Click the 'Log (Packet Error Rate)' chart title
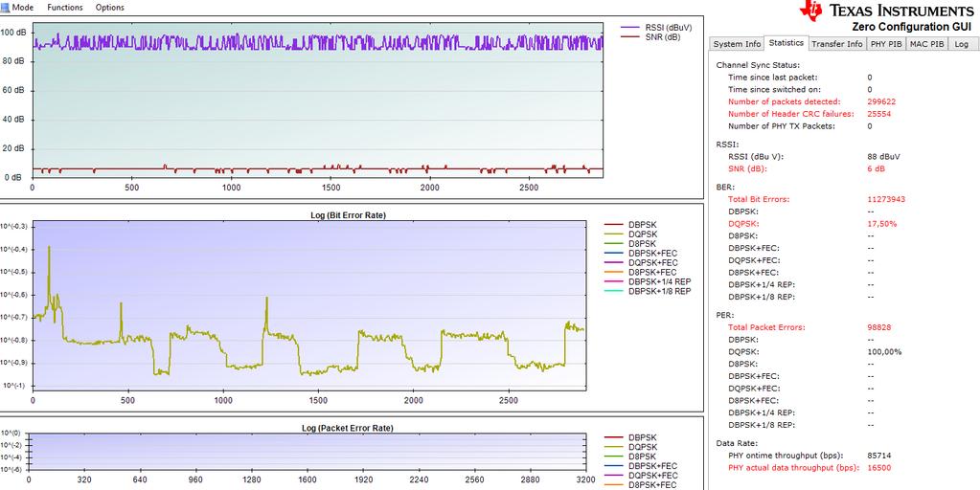This screenshot has height=490, width=980. tap(348, 428)
